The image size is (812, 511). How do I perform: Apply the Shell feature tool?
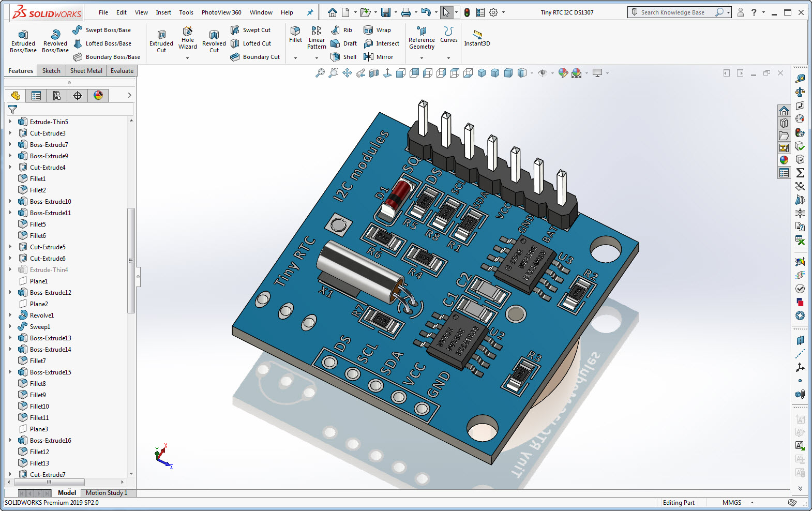[x=344, y=57]
